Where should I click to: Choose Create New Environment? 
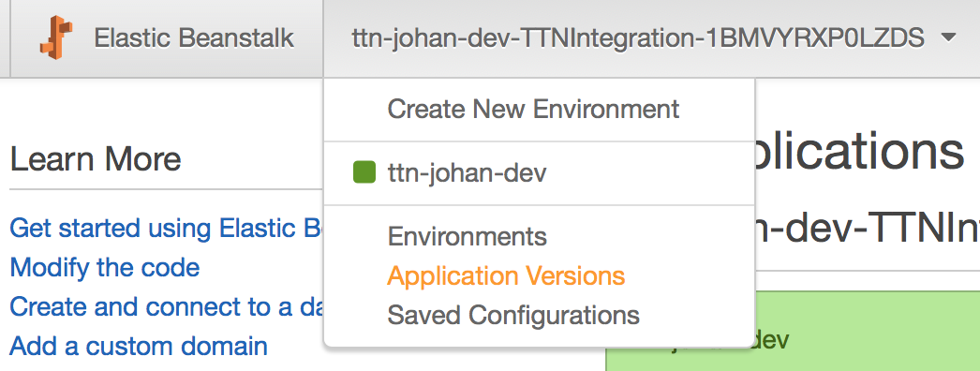coord(533,110)
